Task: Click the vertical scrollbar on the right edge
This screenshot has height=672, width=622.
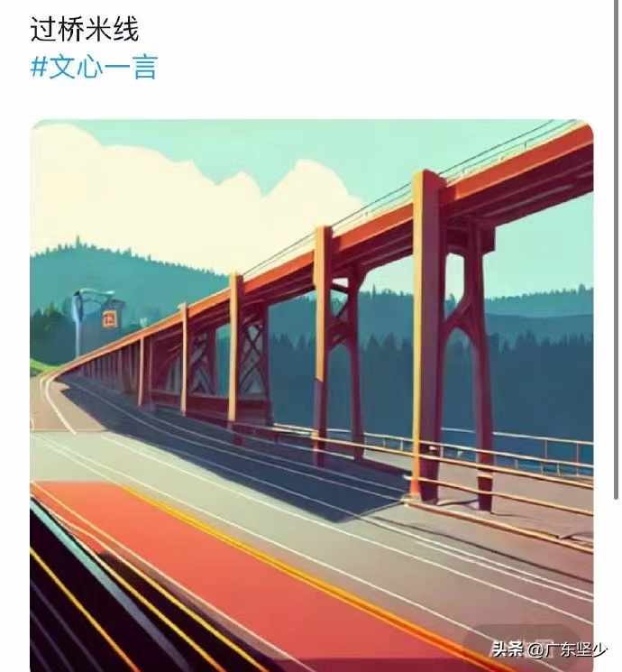Action: pyautogui.click(x=617, y=249)
